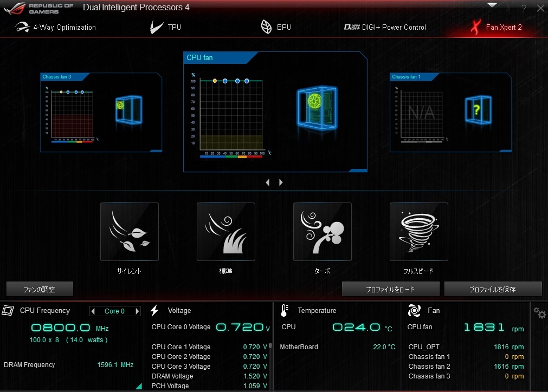This screenshot has width=548, height=392.
Task: Click the yellow point on CPU fan curve
Action: click(x=215, y=81)
